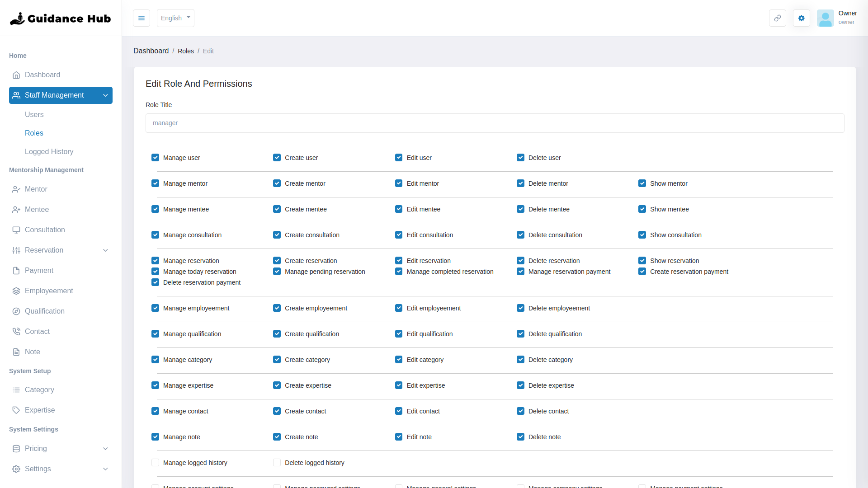The width and height of the screenshot is (868, 488).
Task: Open the Consultation section via its icon
Action: click(x=16, y=230)
